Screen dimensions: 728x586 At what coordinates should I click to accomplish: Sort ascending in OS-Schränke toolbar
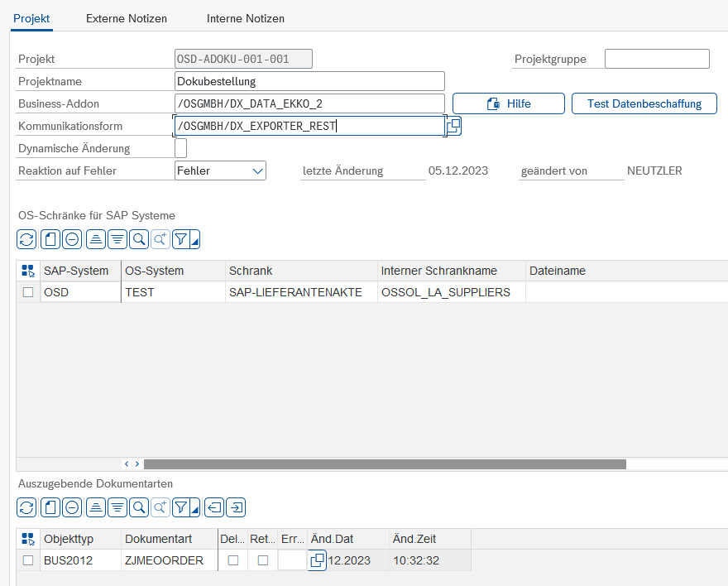tap(95, 239)
